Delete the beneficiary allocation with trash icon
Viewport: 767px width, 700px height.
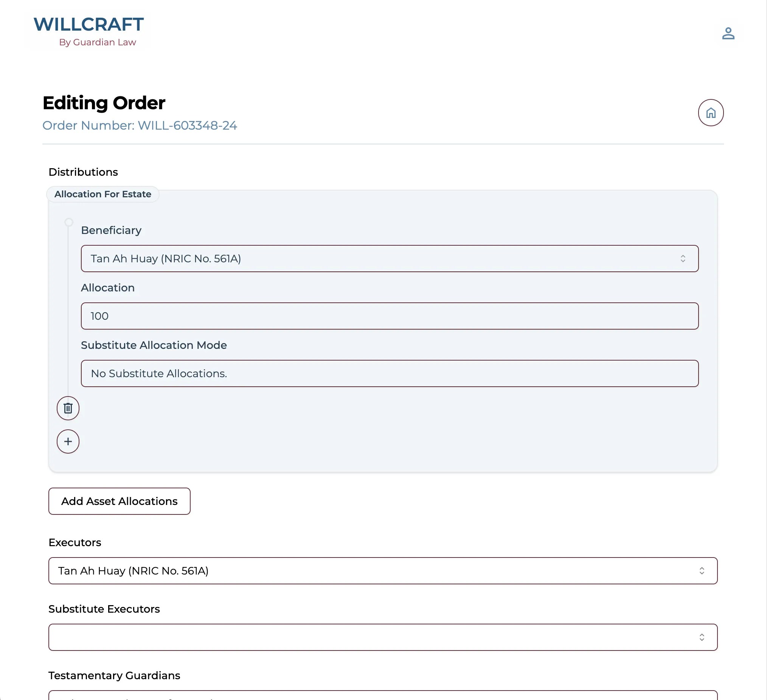tap(68, 408)
